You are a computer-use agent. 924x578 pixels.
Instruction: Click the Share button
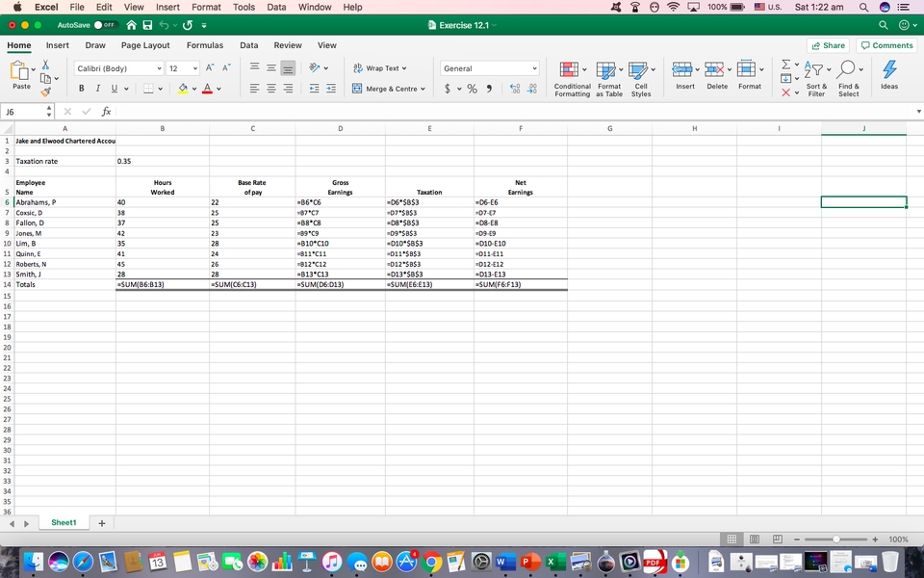[828, 45]
